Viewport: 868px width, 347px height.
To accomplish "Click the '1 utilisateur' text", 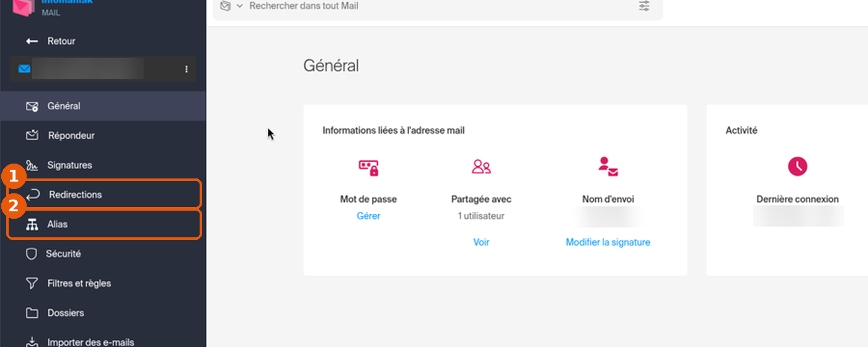I will pyautogui.click(x=481, y=216).
